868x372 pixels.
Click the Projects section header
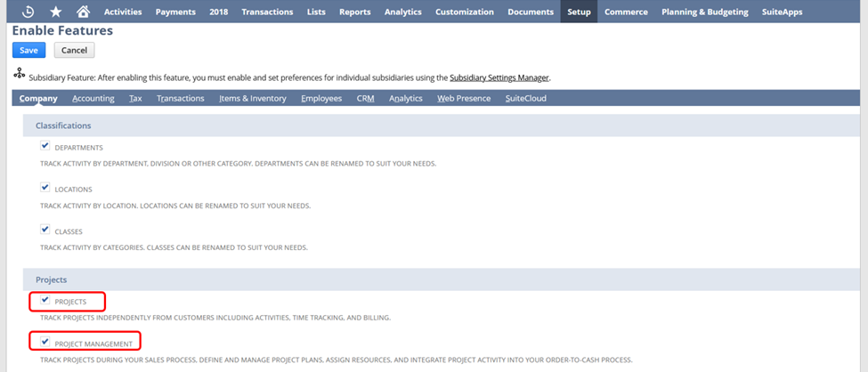(x=442, y=279)
